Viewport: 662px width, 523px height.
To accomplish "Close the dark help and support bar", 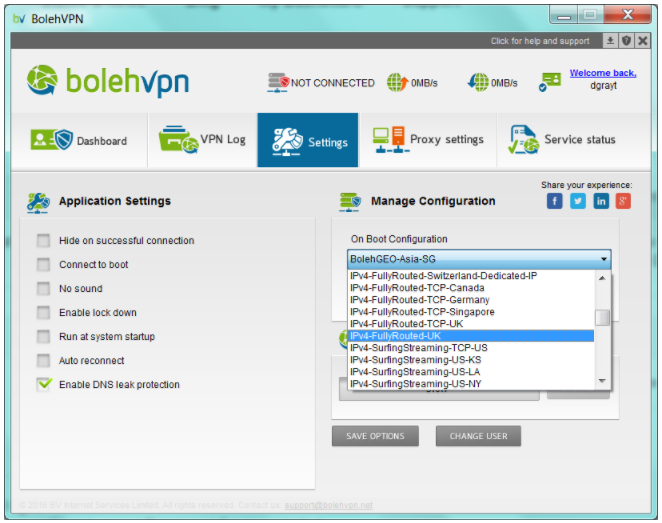I will pos(643,41).
